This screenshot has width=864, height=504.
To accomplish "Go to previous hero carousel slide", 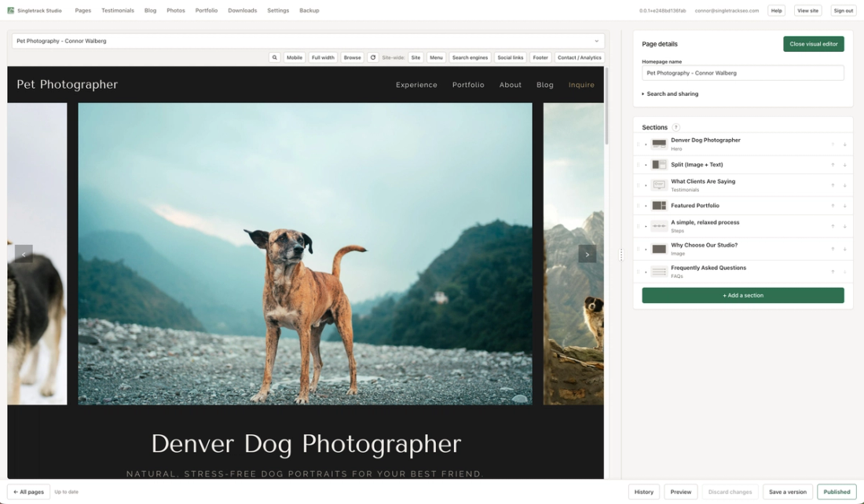I will point(24,254).
